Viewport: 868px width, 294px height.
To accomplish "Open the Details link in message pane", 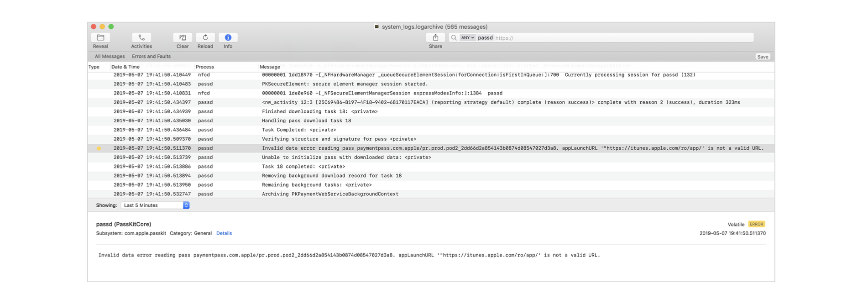I will (224, 233).
